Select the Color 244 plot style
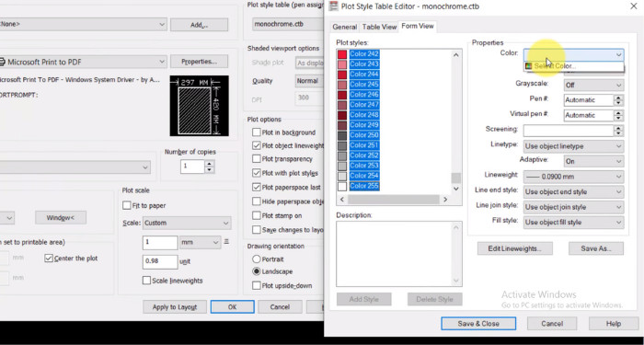Viewport: 644px width, 345px height. click(364, 75)
